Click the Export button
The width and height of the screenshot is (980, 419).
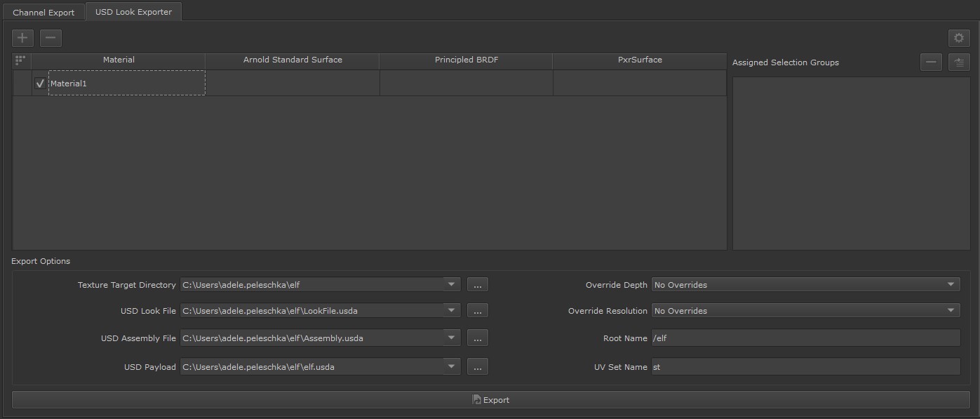click(x=490, y=400)
